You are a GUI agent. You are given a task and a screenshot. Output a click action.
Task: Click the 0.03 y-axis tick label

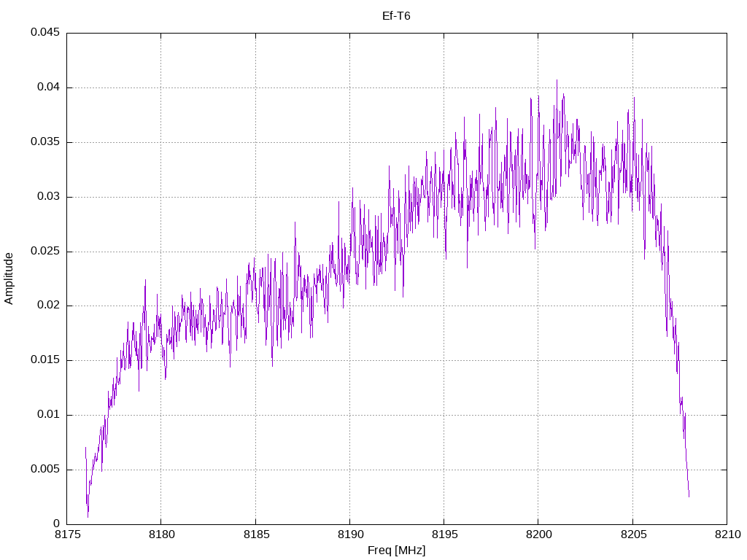point(49,196)
